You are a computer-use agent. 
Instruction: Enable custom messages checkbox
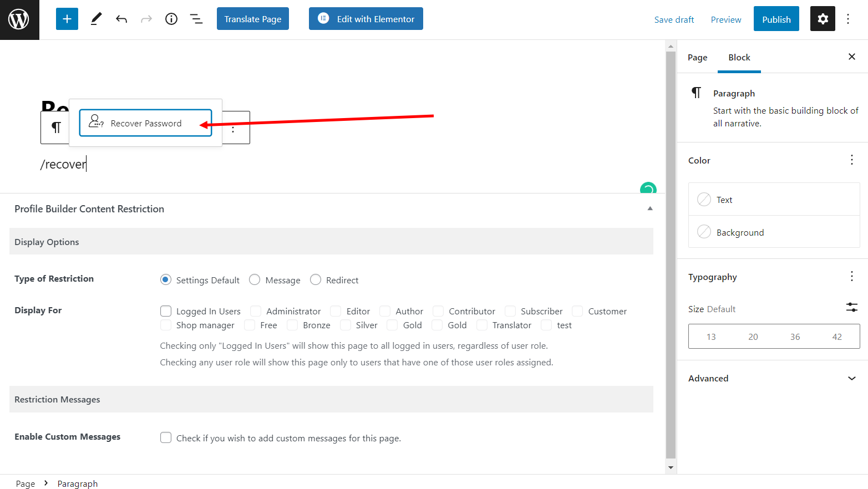coord(166,437)
